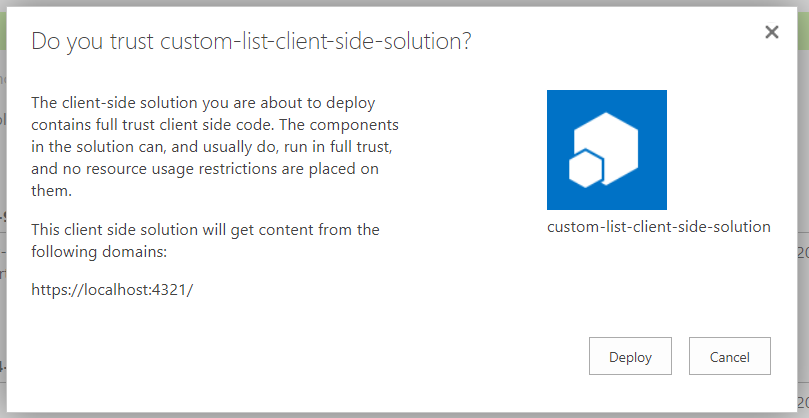Click dimmed background below the dialog
The height and width of the screenshot is (418, 809).
coord(400,414)
